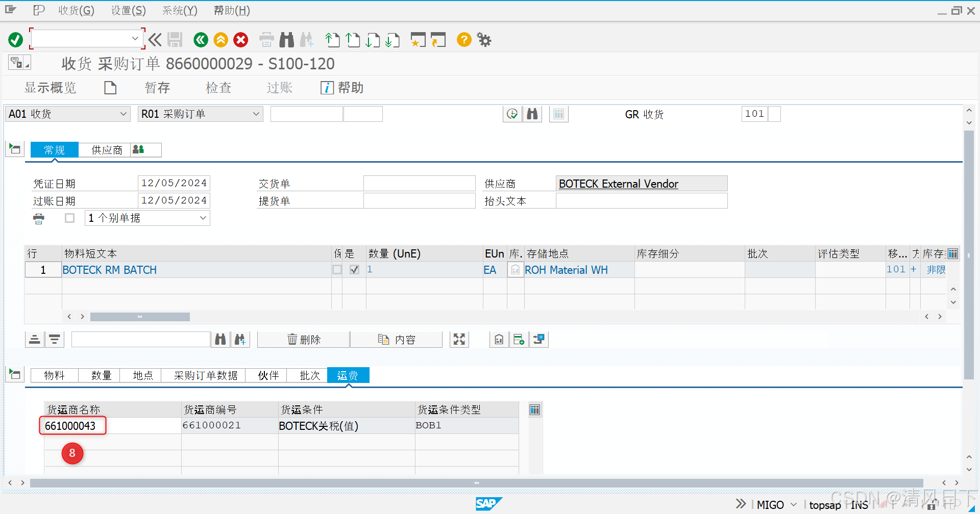
Task: Collapse the item detail data area toggle
Action: coord(15,375)
